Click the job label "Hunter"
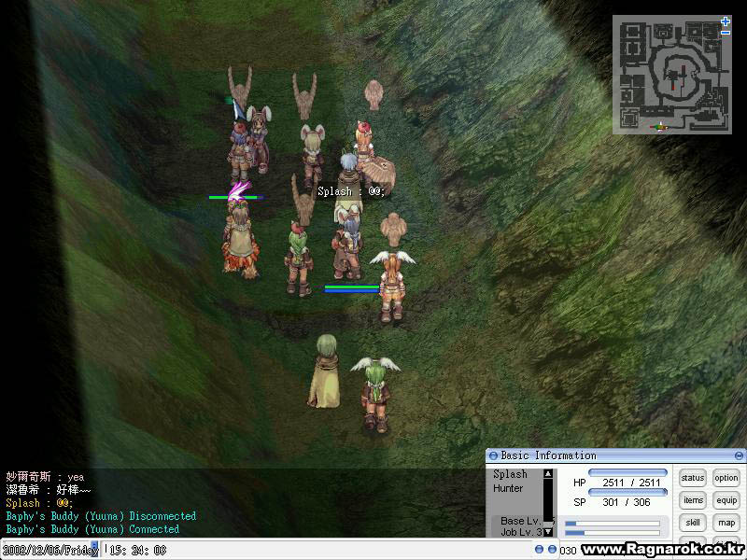Viewport: 747px width, 560px height. pos(508,488)
